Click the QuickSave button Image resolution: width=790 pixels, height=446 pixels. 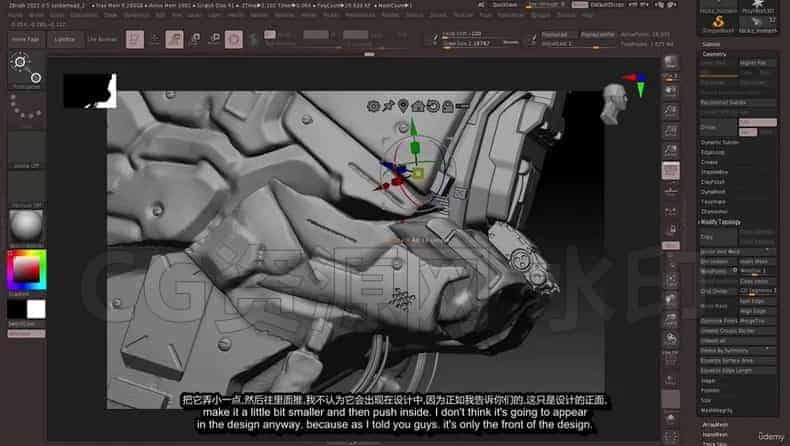coord(504,5)
